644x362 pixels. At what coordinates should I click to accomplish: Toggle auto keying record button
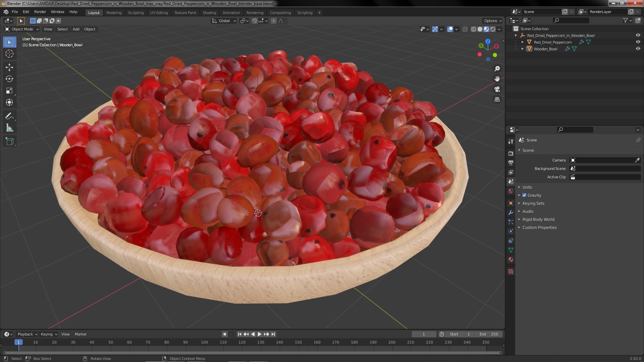(x=224, y=334)
